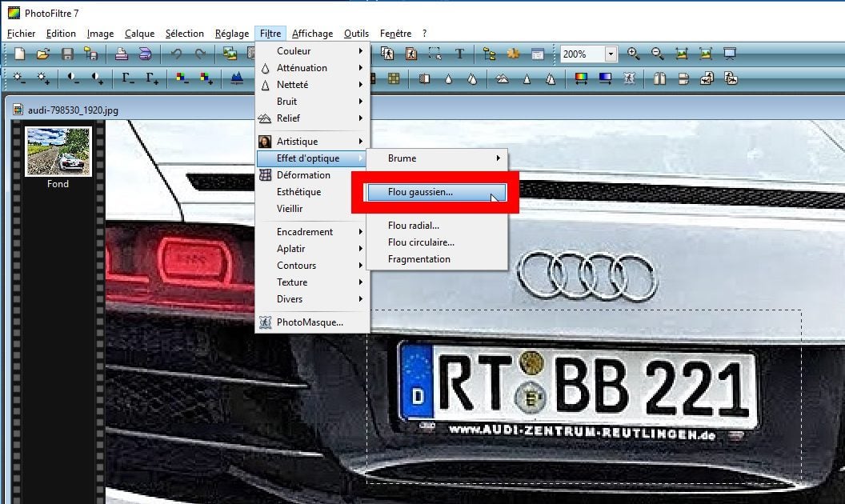Image resolution: width=845 pixels, height=504 pixels.
Task: Click the plugin gear icon
Action: coord(513,54)
